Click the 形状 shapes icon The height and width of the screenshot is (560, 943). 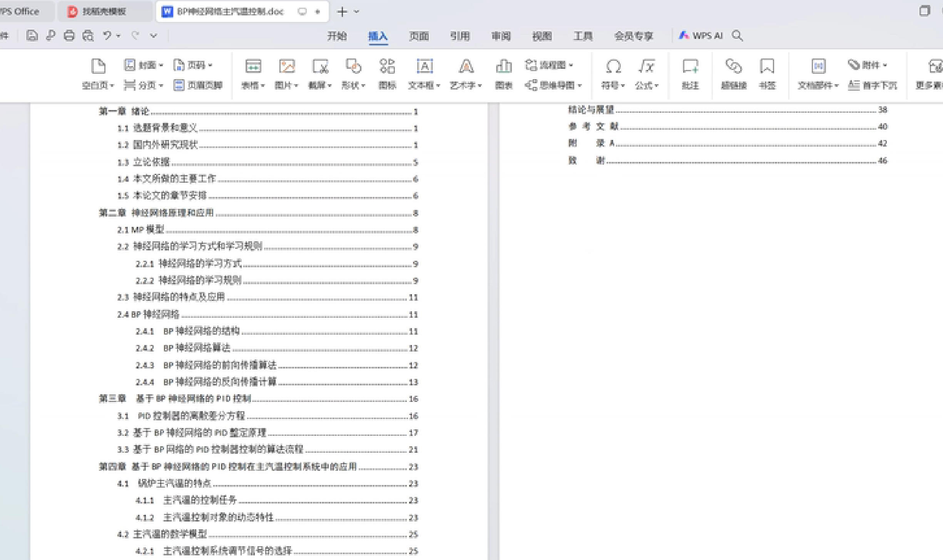(x=353, y=66)
